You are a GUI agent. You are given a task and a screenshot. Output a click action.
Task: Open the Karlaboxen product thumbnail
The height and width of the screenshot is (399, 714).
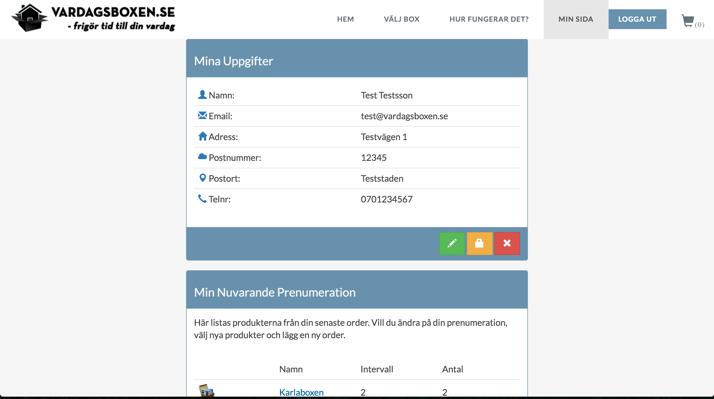pyautogui.click(x=207, y=390)
